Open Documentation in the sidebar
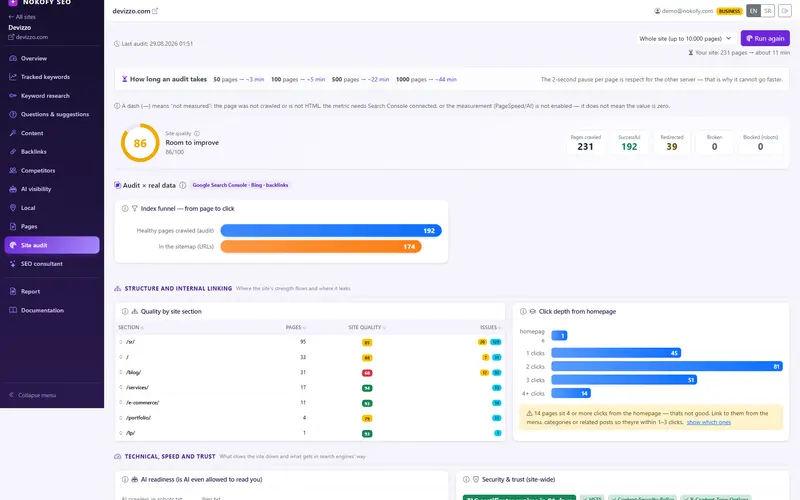 (x=52, y=310)
